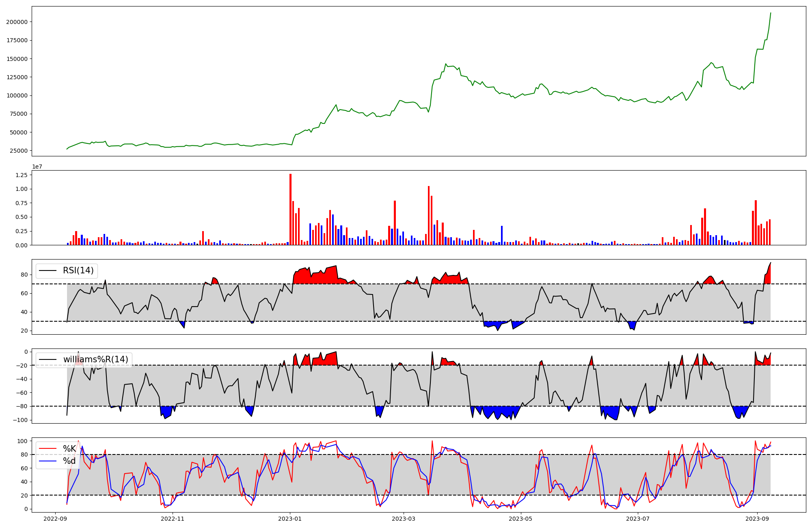Viewport: 812px width, 528px height.
Task: Click the 2023-01 x-axis date label
Action: (x=290, y=518)
